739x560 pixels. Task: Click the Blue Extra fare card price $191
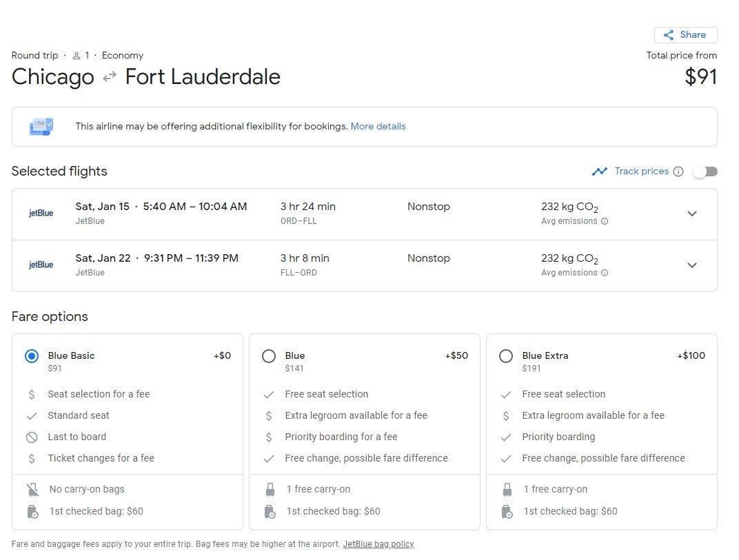pos(532,369)
